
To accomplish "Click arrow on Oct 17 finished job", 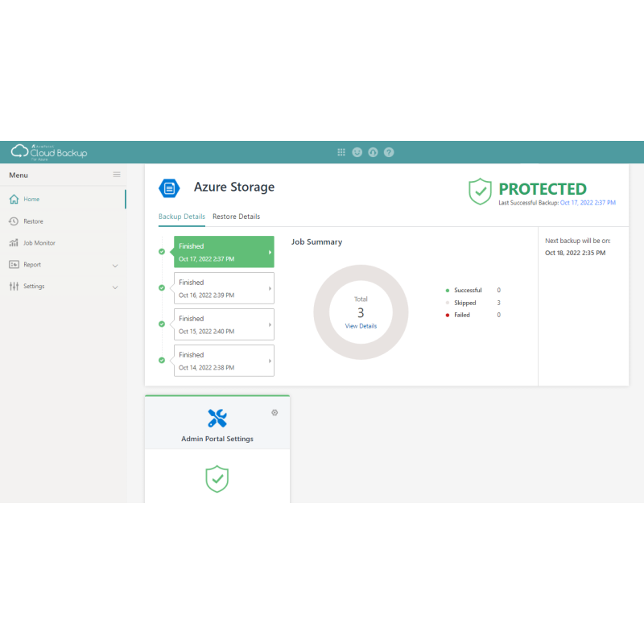I will [x=270, y=252].
